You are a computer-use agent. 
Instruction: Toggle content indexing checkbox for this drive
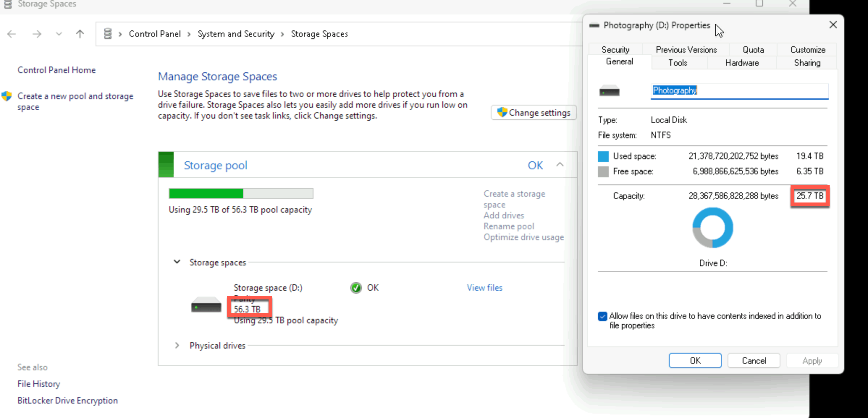(x=602, y=316)
